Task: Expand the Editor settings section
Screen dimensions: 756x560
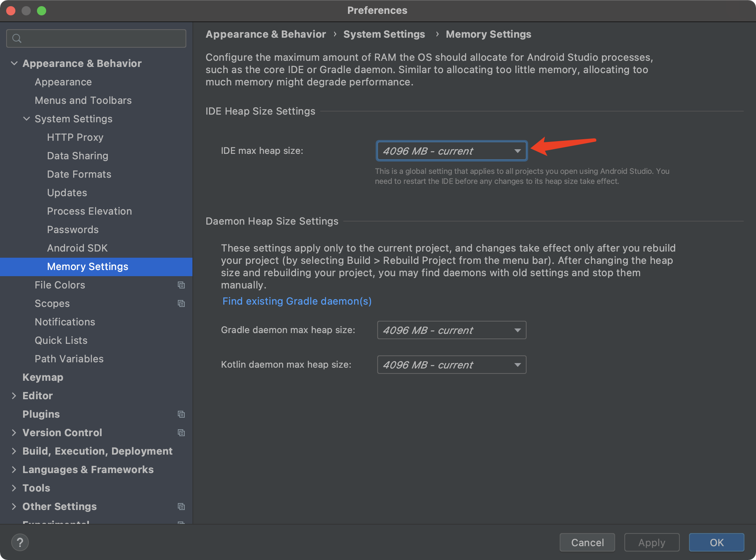Action: [x=14, y=396]
